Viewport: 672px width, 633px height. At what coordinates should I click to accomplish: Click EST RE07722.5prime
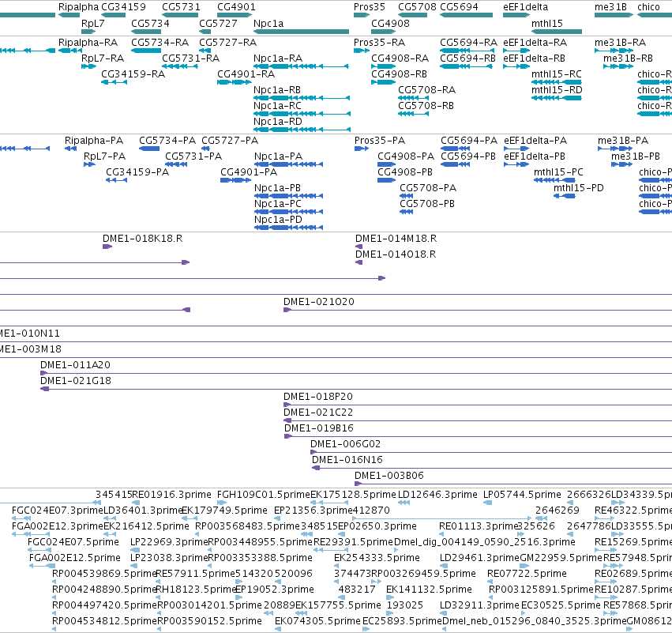pos(527,574)
